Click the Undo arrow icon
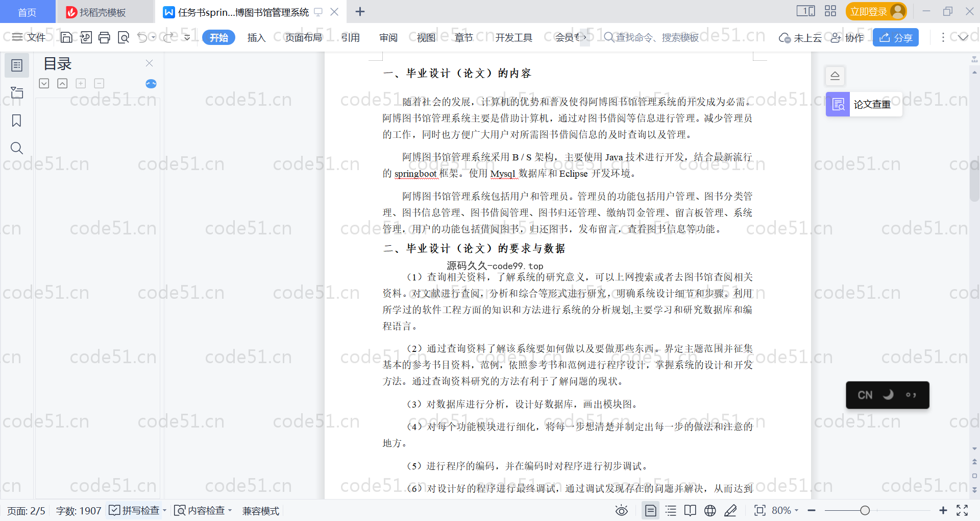This screenshot has height=521, width=980. point(142,37)
